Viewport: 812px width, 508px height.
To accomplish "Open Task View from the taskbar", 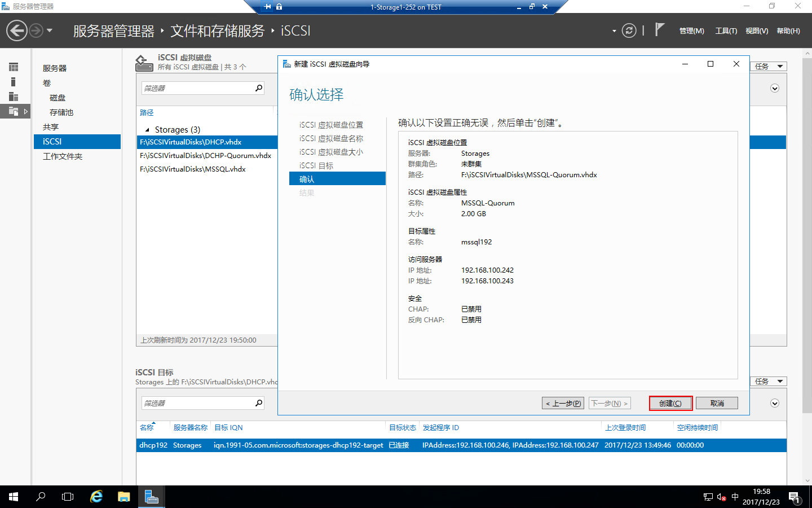I will 68,497.
